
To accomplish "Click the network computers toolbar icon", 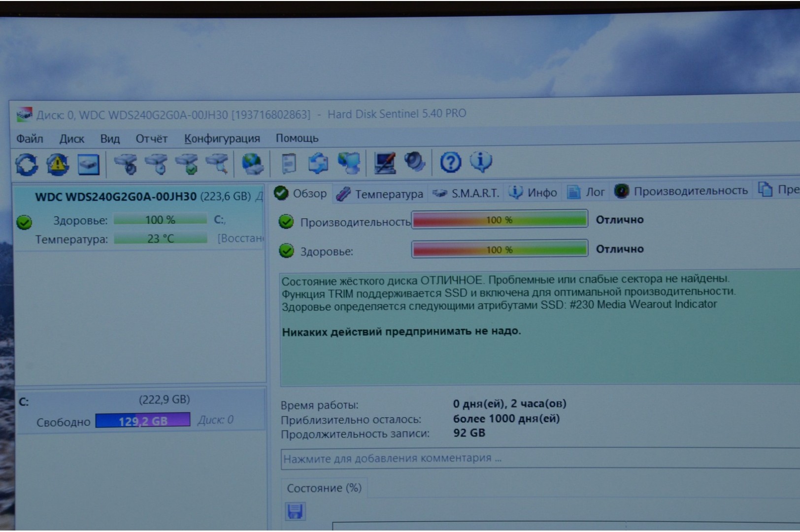I will 349,163.
